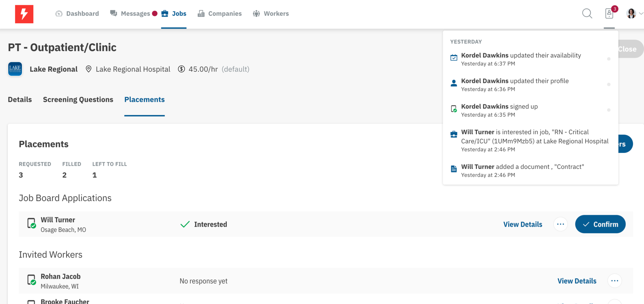Open the Workers section icon

256,14
